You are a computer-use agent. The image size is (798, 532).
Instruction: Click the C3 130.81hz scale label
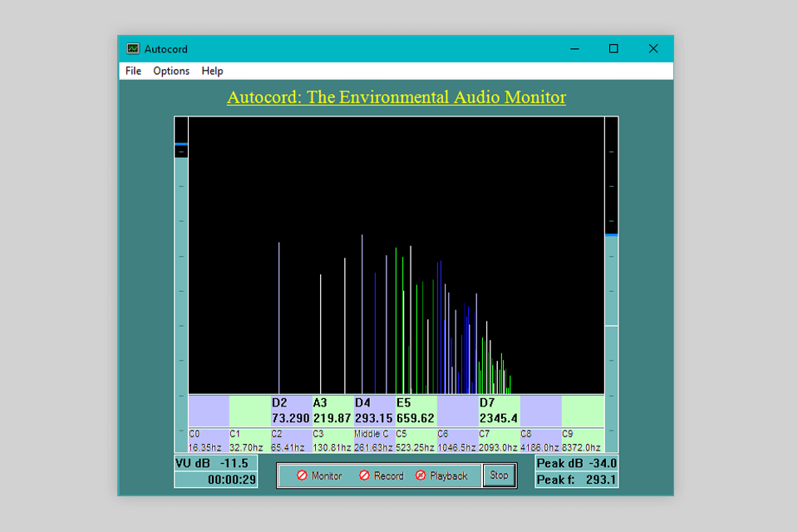click(332, 441)
